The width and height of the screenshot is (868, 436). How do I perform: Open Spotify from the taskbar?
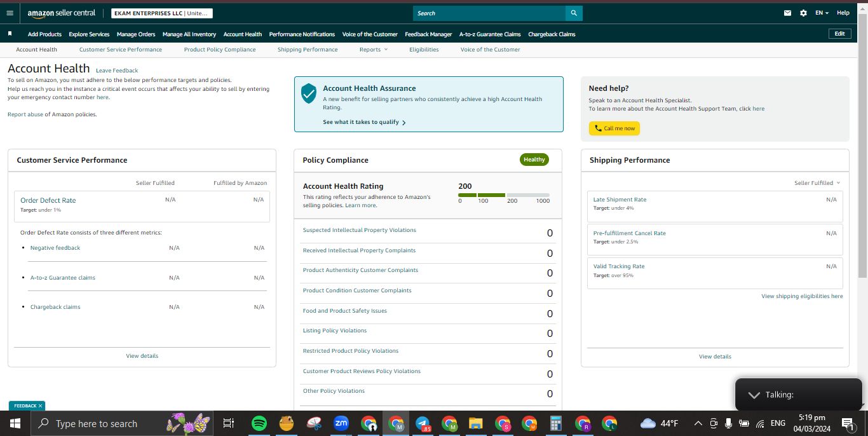pos(259,423)
